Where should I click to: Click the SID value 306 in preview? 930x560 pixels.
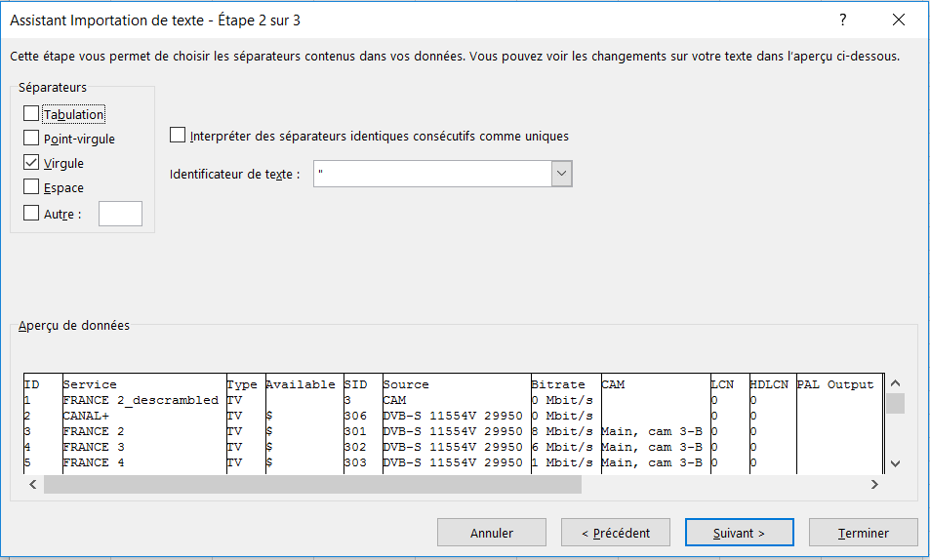pos(356,416)
